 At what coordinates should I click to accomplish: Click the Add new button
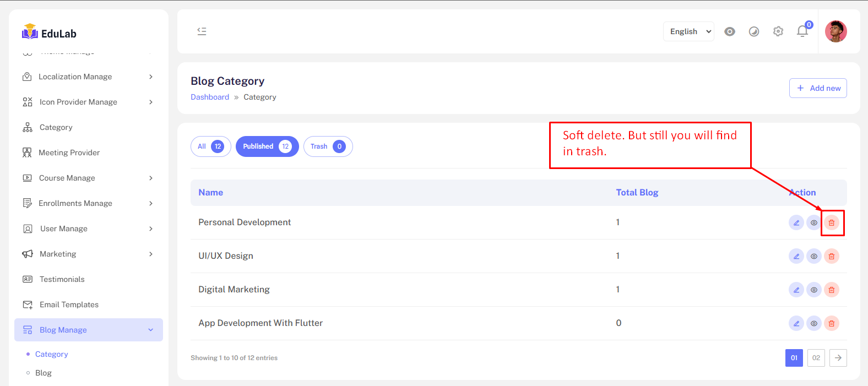pyautogui.click(x=818, y=88)
